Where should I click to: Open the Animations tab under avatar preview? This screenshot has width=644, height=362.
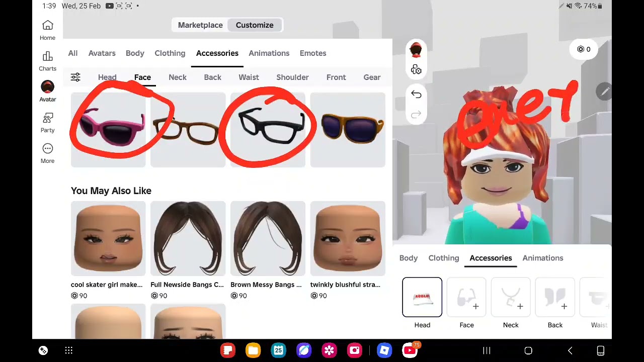[543, 258]
